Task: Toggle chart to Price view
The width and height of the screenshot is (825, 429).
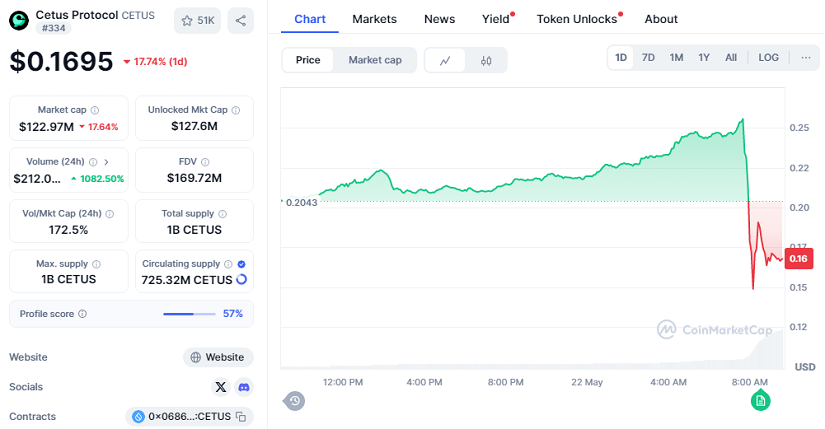Action: coord(308,60)
